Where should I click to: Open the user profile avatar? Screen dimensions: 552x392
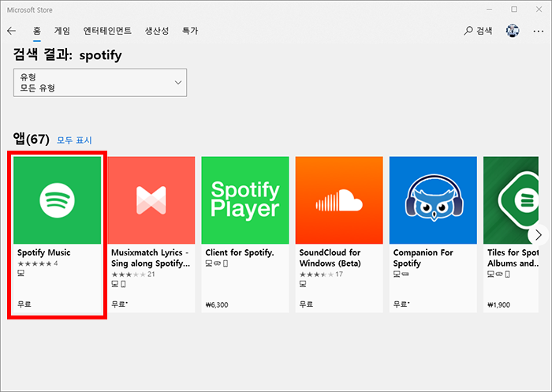pyautogui.click(x=513, y=31)
